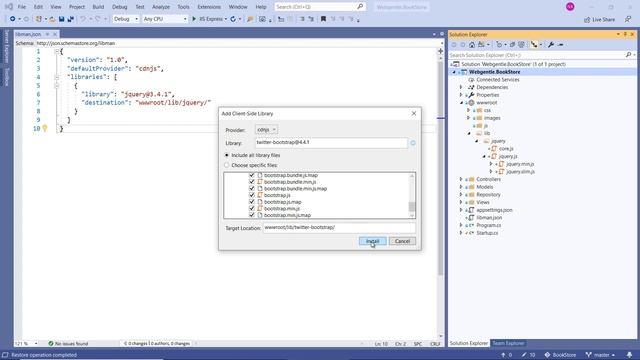The width and height of the screenshot is (640, 360).
Task: Expand the Properties node in Solution Explorer
Action: (461, 95)
